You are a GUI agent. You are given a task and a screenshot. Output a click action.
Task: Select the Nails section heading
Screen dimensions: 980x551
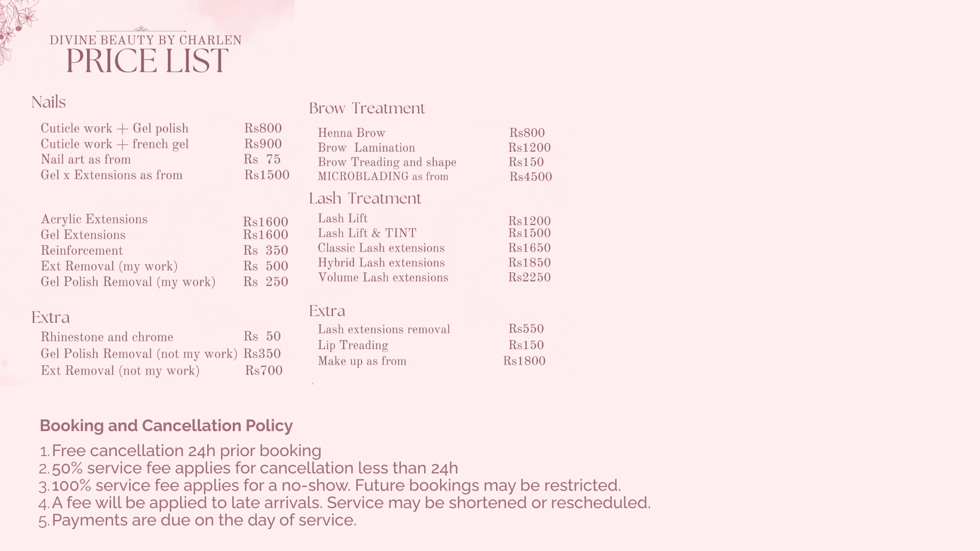tap(48, 102)
